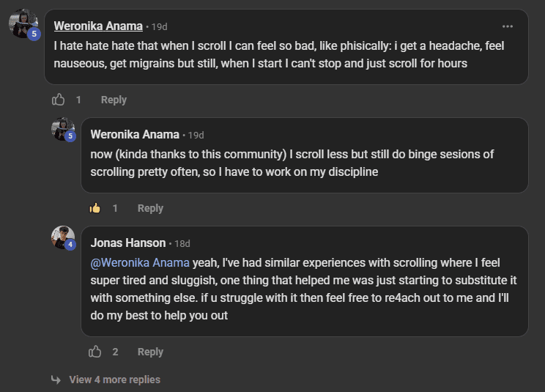
Task: Click Weronika Anama name on nested reply
Action: click(x=135, y=134)
